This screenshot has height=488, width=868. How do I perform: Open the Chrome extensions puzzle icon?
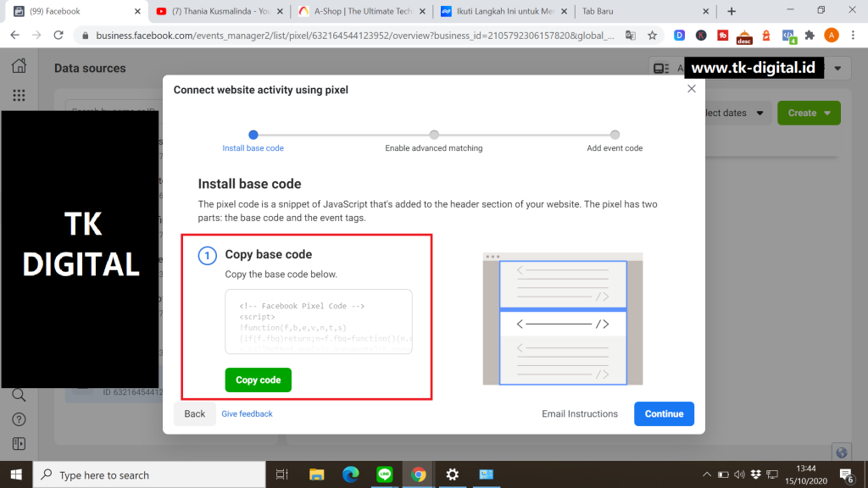click(x=810, y=36)
